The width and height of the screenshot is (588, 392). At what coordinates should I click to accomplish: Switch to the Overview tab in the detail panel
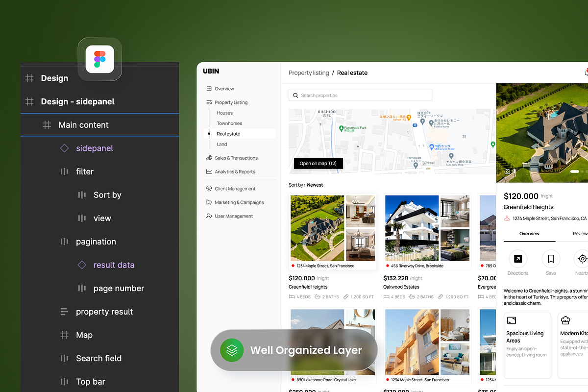tap(530, 234)
